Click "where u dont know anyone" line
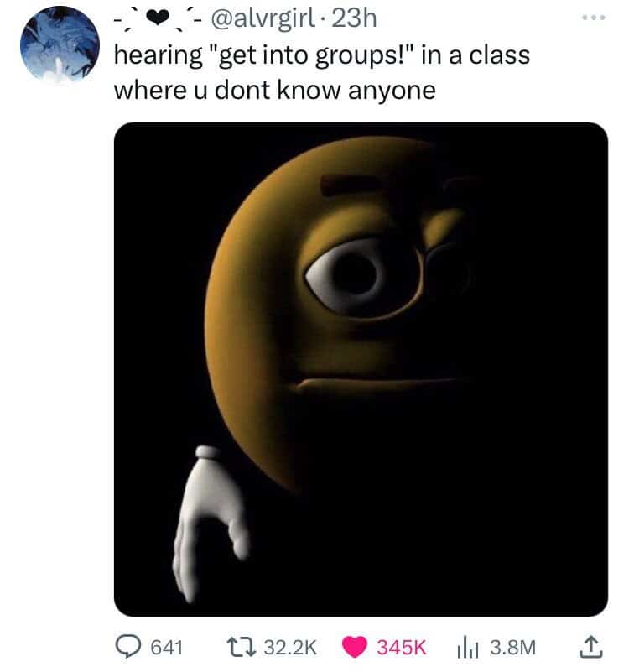629x672 pixels. pyautogui.click(x=274, y=91)
